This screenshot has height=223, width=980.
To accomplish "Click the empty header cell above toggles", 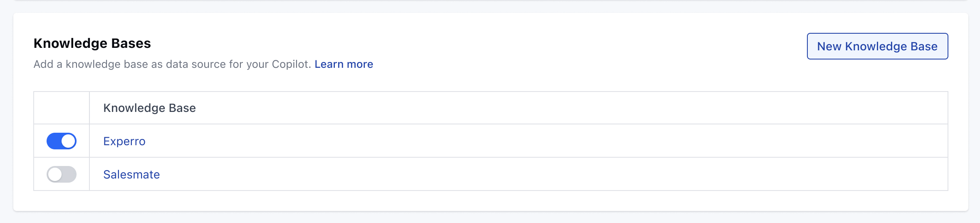I will coord(62,108).
